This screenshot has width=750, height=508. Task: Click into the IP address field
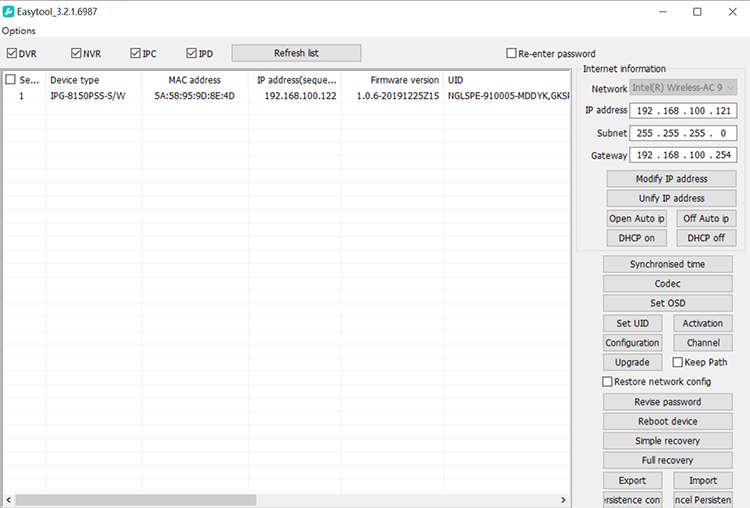coord(684,110)
